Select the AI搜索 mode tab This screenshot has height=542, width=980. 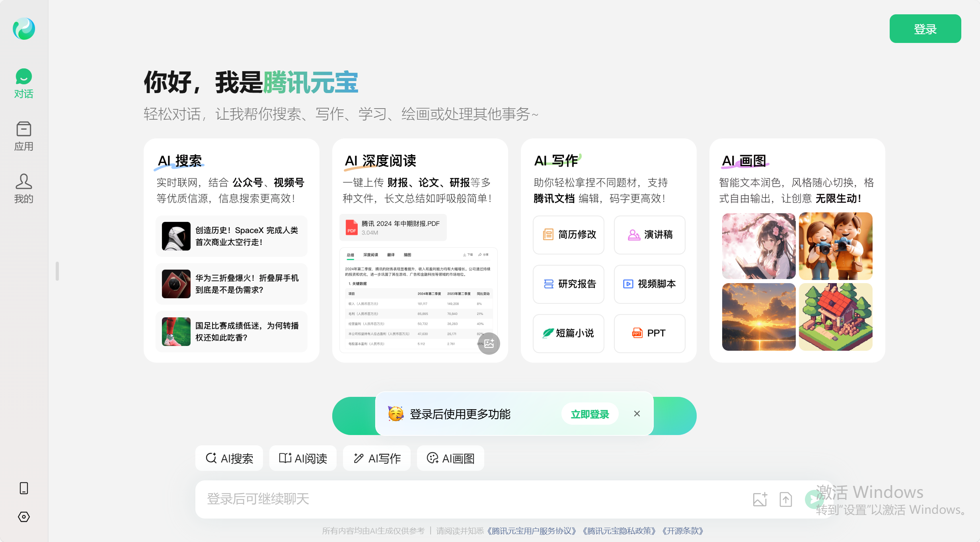pyautogui.click(x=229, y=458)
